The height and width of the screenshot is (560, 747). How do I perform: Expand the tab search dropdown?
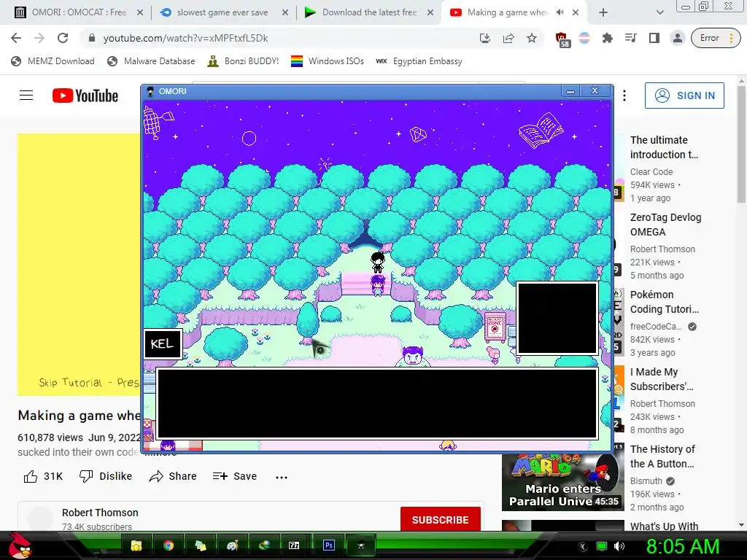pyautogui.click(x=659, y=13)
